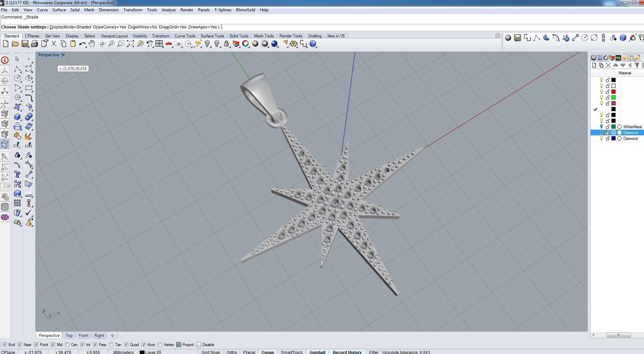Click the blue Render sphere icon
This screenshot has height=354, width=644.
[274, 44]
